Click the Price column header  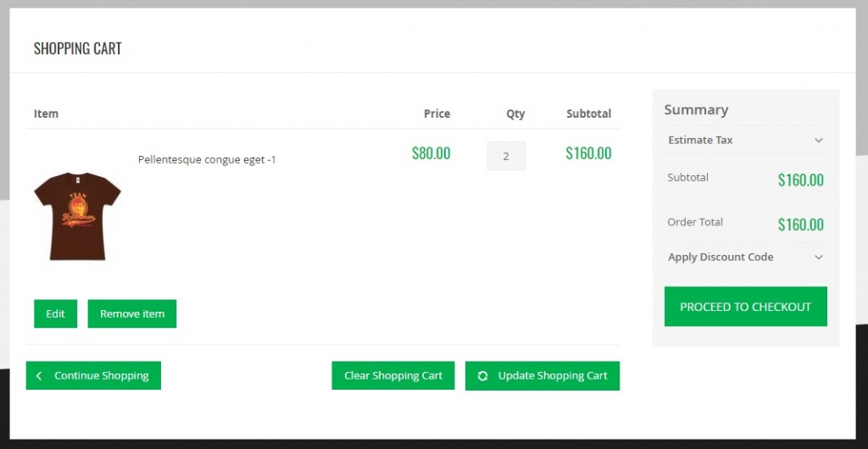[437, 114]
